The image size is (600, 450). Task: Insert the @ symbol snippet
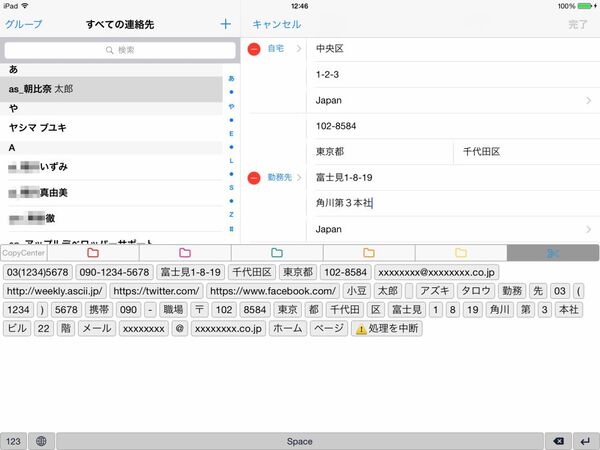tap(180, 328)
